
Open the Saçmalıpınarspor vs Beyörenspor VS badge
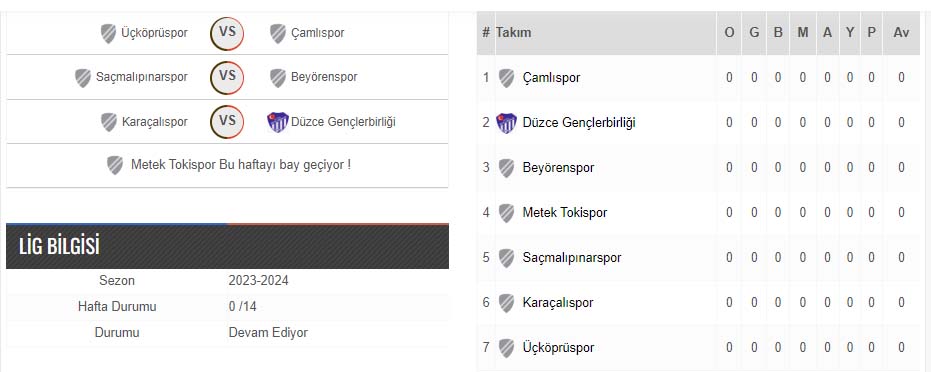[227, 77]
